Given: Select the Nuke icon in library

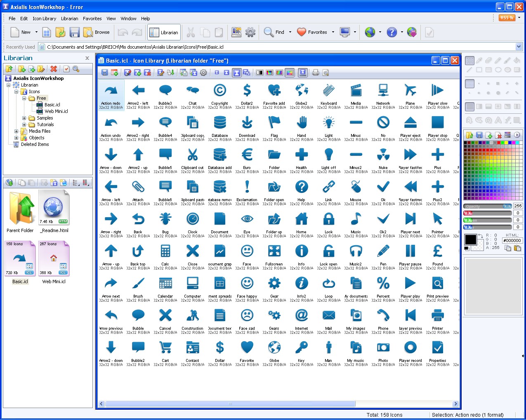Looking at the screenshot, I should click(383, 160).
